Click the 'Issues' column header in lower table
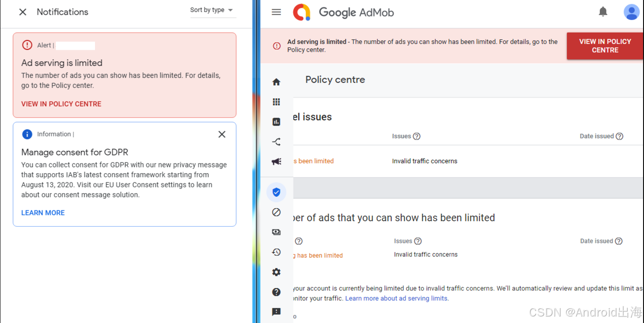 pos(403,241)
